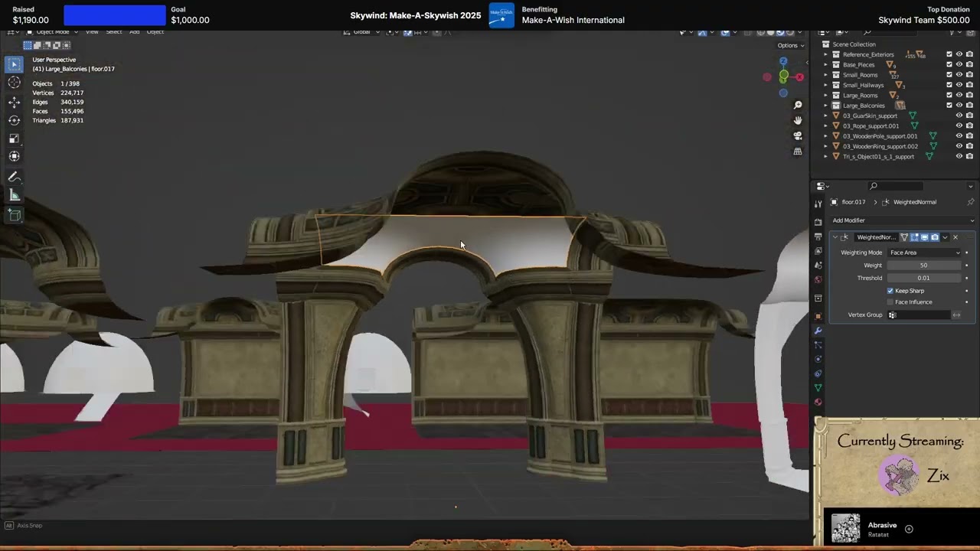This screenshot has height=551, width=980.
Task: Open the View Layer properties tab
Action: pyautogui.click(x=818, y=251)
